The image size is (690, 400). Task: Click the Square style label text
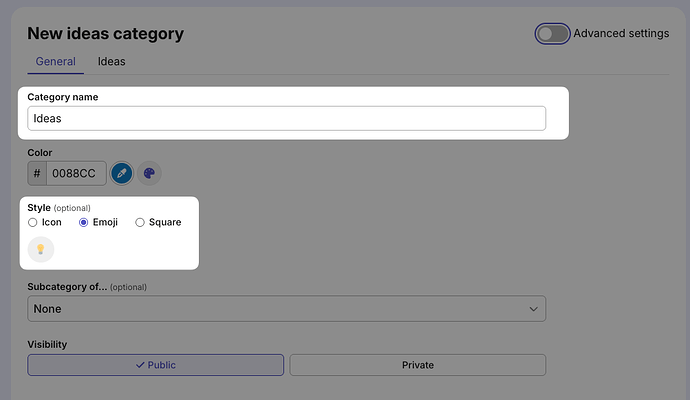tap(165, 222)
